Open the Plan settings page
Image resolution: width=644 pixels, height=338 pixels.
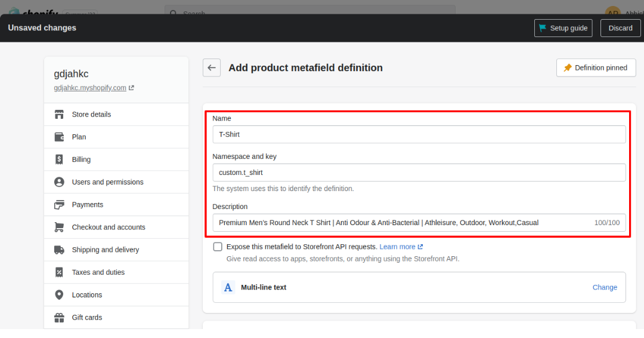(x=116, y=137)
